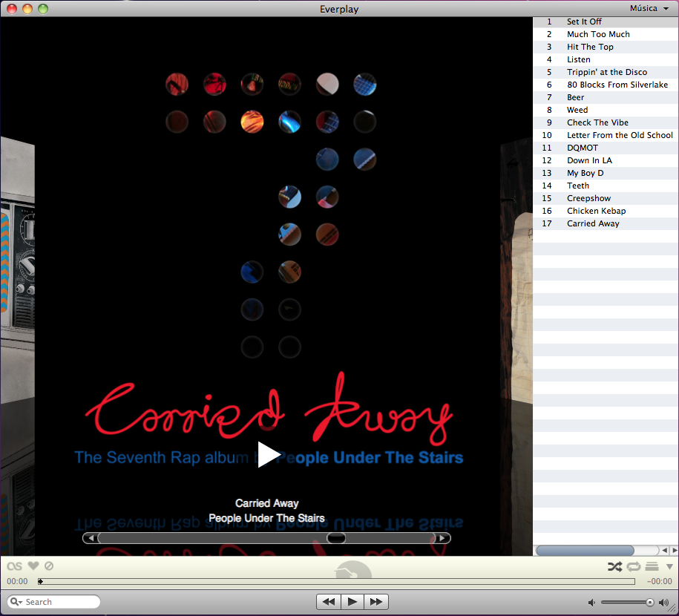
Task: Click the track list scroll left arrow
Action: (x=665, y=550)
